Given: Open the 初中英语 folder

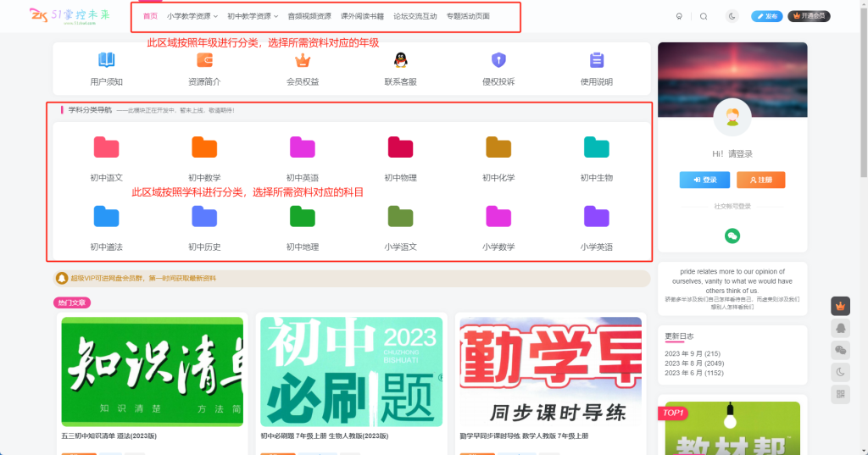Looking at the screenshot, I should [303, 147].
